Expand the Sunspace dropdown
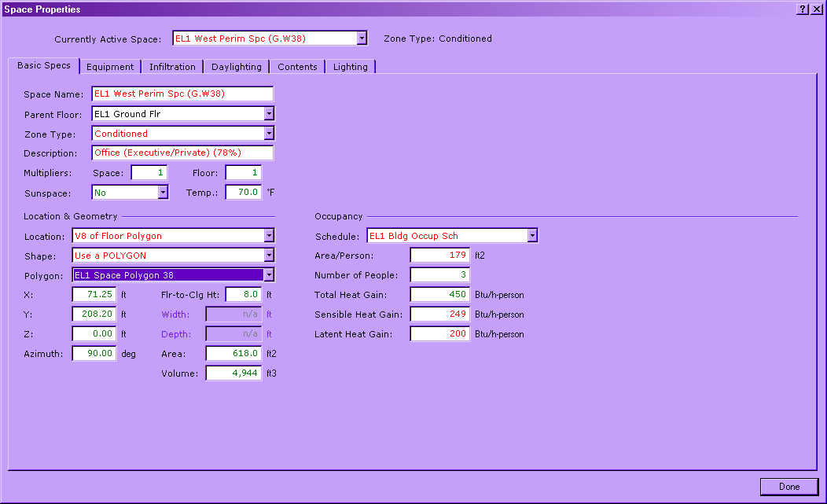 [x=163, y=193]
